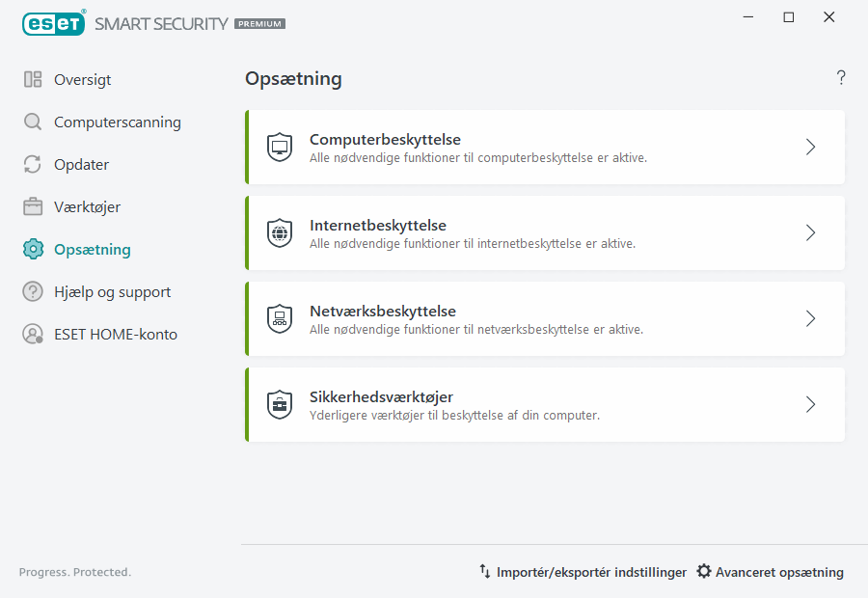Click the Computerscanning magnifier icon
The image size is (868, 598).
[32, 122]
